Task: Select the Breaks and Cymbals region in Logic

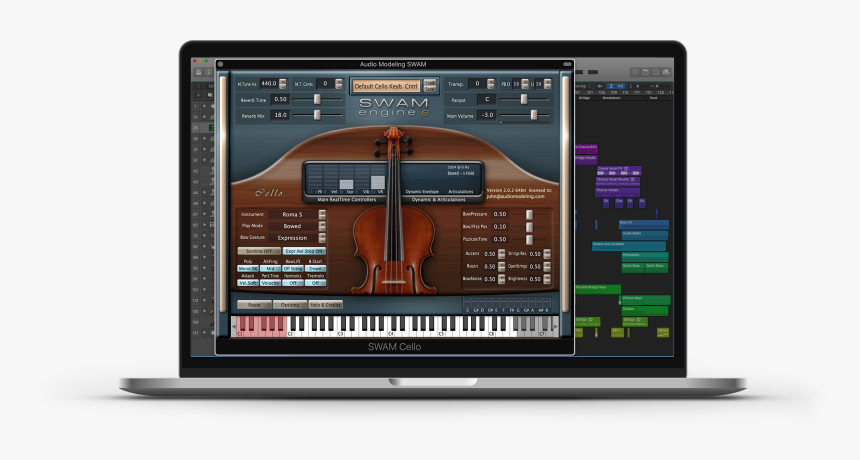Action: 629,246
